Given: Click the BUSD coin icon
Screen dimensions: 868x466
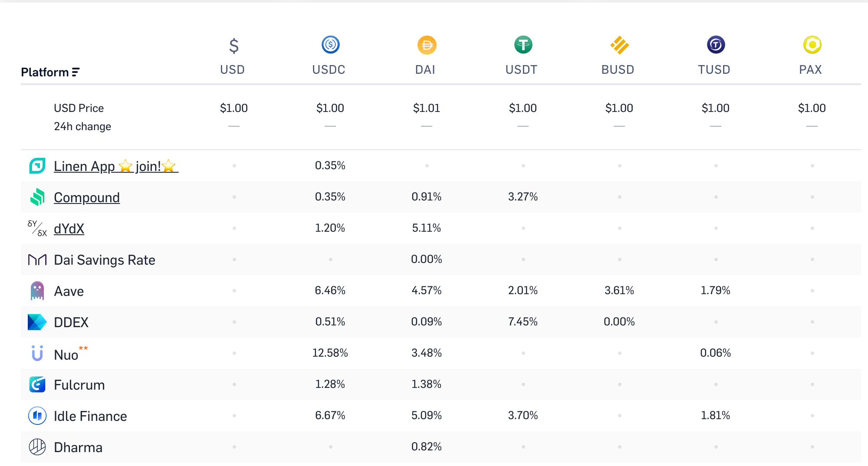Looking at the screenshot, I should click(619, 45).
